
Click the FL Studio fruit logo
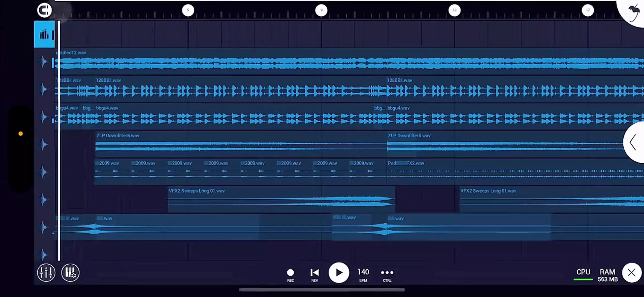pos(634,12)
